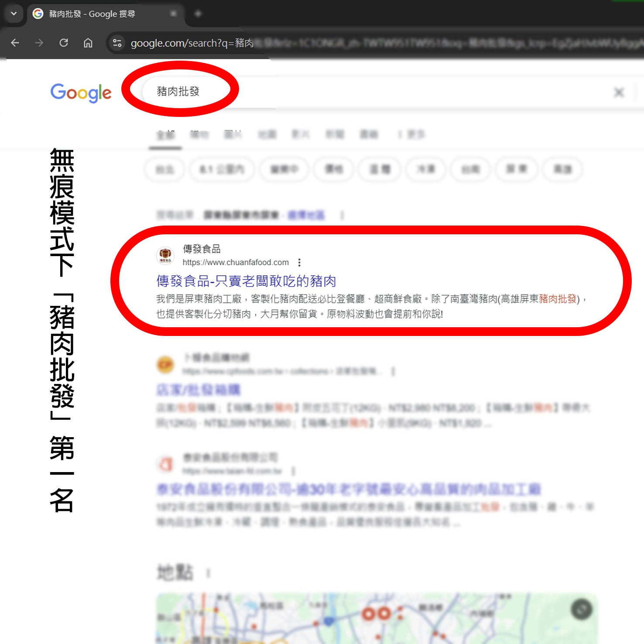Switch to the 全部 results tab
Viewport: 644px width, 644px height.
coord(165,135)
